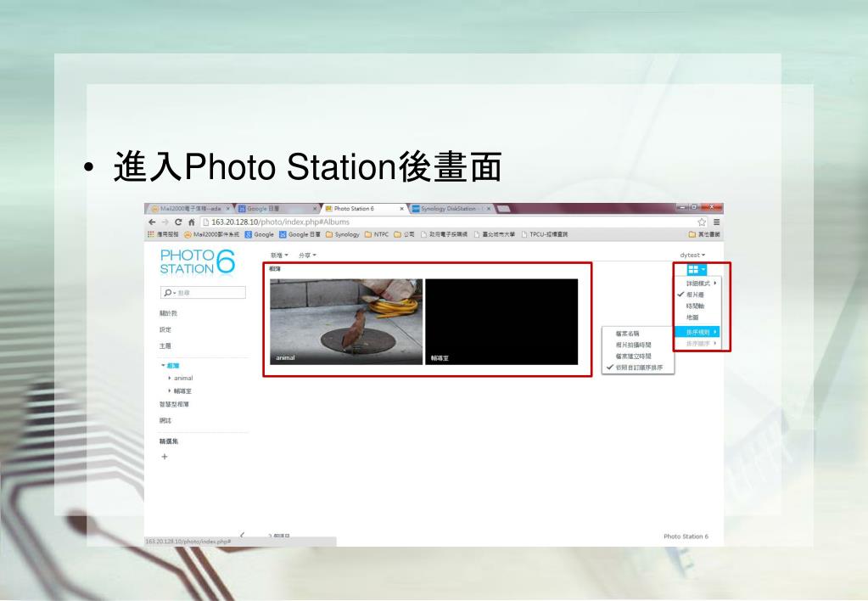The height and width of the screenshot is (601, 868).
Task: Open the view mode dropdown arrow
Action: click(x=703, y=269)
